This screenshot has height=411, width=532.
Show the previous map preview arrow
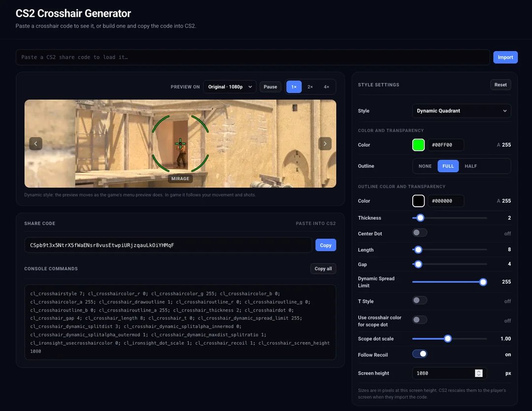35,143
